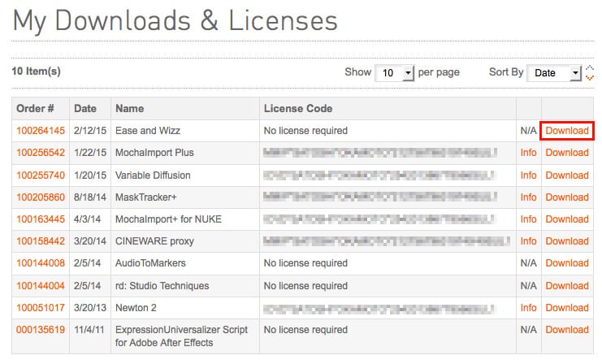Open Info for CINEWARE proxy
The height and width of the screenshot is (364, 602).
[528, 241]
